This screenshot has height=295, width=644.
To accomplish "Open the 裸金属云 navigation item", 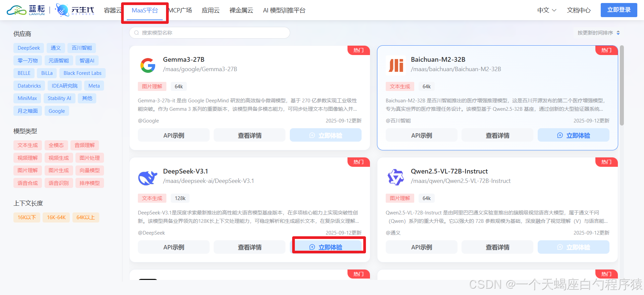I will tap(241, 10).
